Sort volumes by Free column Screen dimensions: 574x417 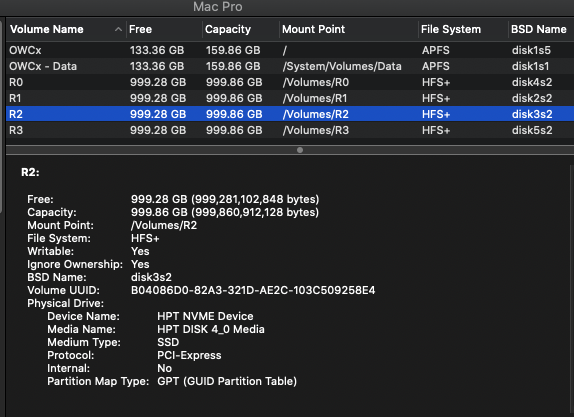pos(164,29)
